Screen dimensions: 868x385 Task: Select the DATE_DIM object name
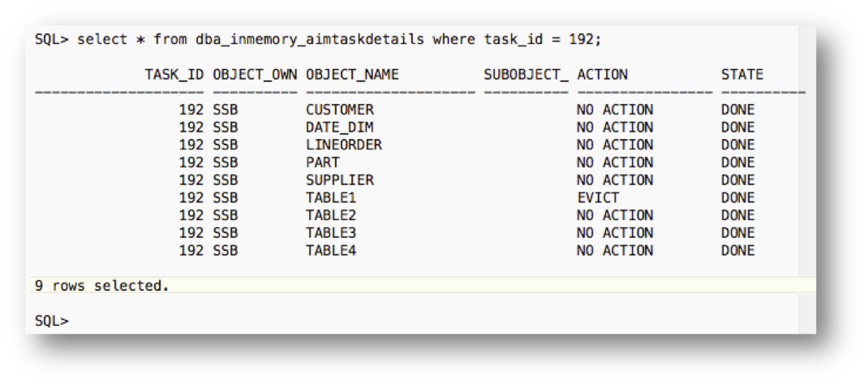pyautogui.click(x=340, y=128)
